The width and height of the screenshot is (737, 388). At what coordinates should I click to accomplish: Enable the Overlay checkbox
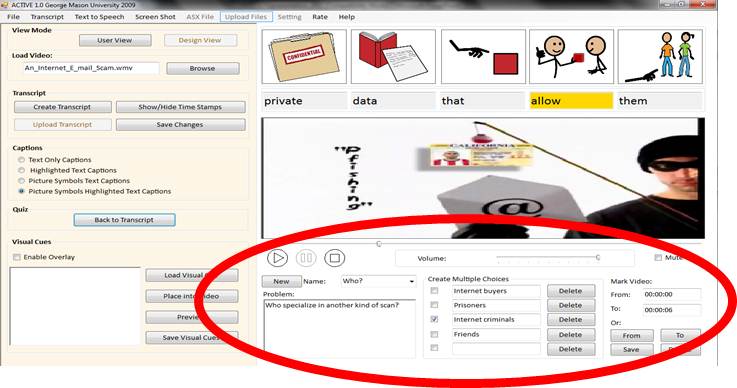[x=17, y=257]
